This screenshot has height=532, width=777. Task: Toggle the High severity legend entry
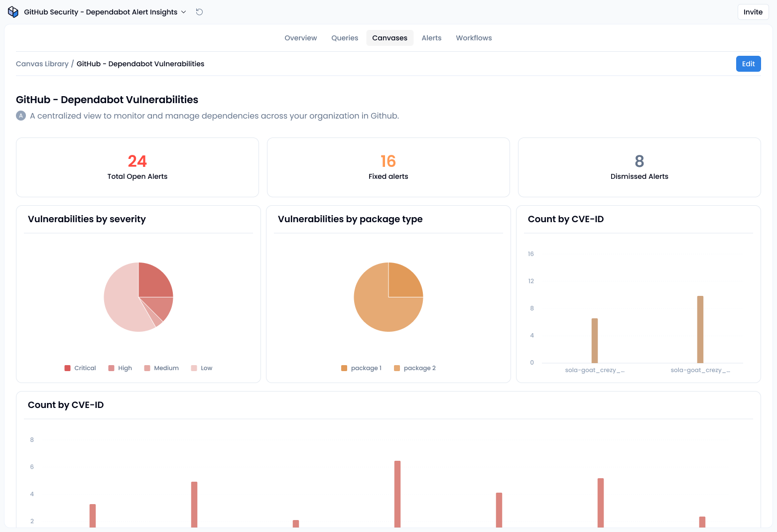120,368
